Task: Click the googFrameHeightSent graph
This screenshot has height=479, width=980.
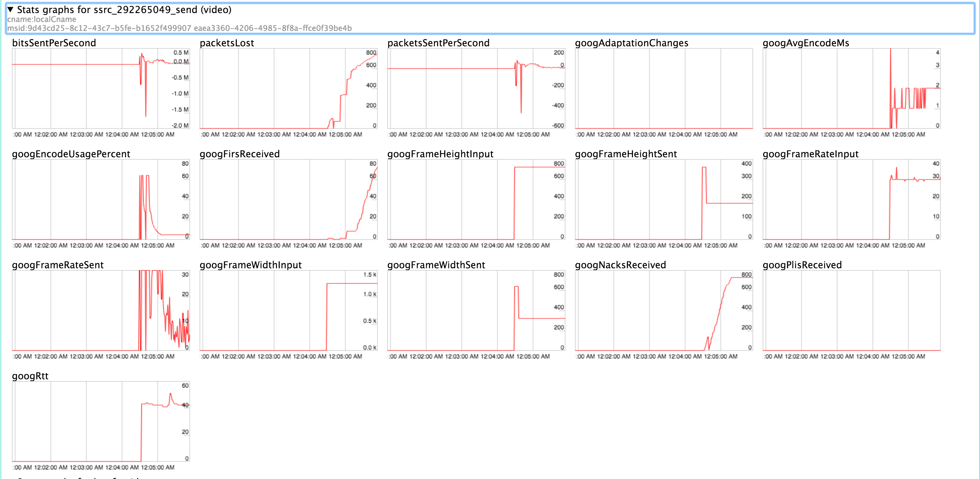Action: (x=664, y=199)
